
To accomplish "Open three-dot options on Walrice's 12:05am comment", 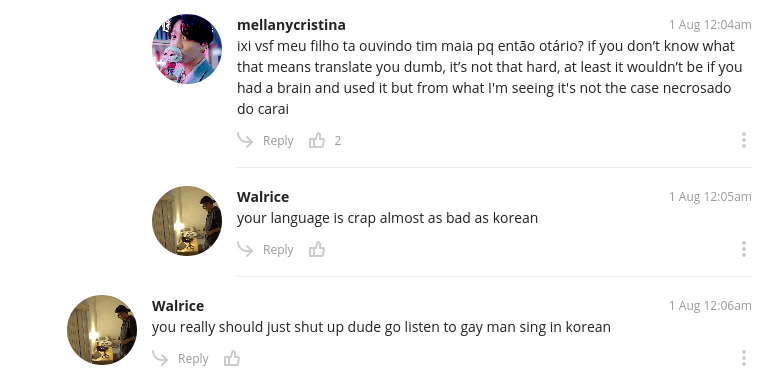I will click(744, 249).
